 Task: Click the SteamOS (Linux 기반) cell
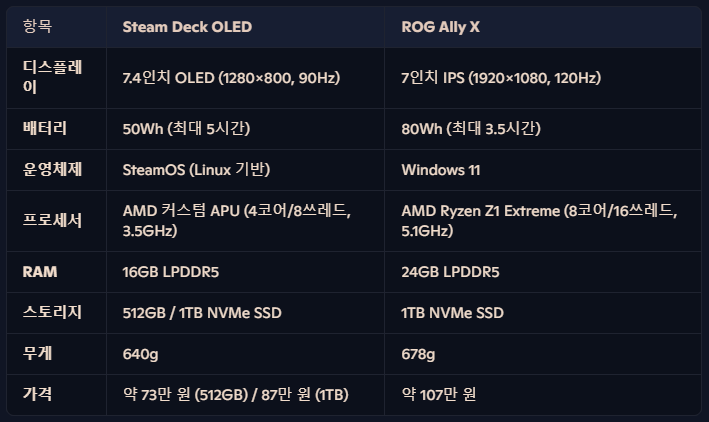tap(196, 170)
